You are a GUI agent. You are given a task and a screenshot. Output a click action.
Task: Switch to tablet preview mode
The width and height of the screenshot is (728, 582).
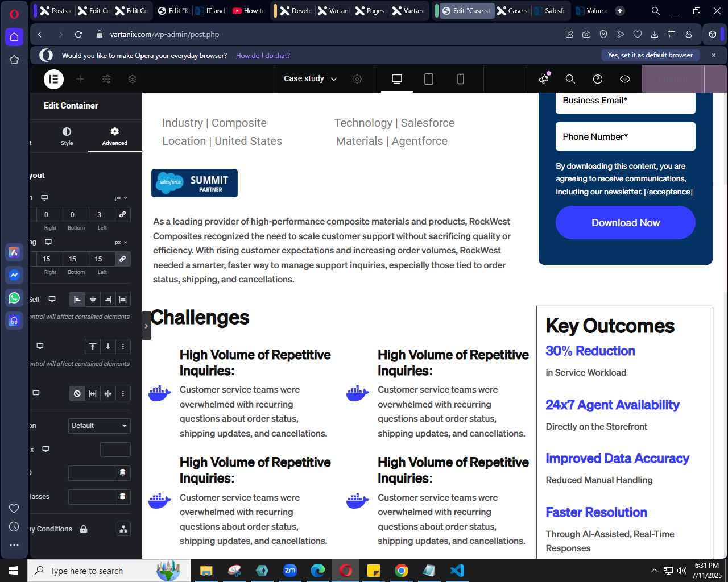pos(429,79)
